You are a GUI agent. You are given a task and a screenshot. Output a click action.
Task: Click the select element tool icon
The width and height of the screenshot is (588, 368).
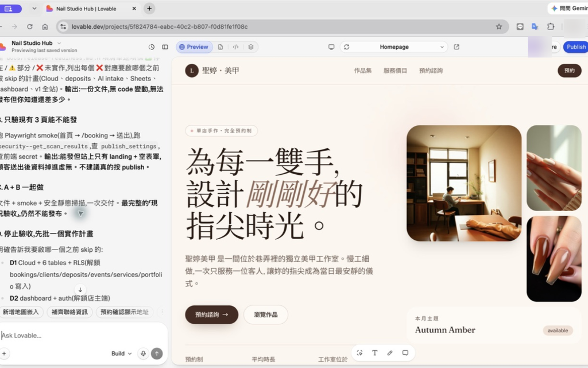click(x=359, y=353)
